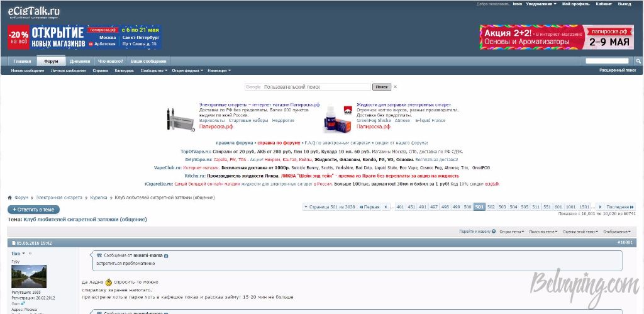Click the e-cigarette product image in ad
This screenshot has width=644, height=314.
pos(180,119)
